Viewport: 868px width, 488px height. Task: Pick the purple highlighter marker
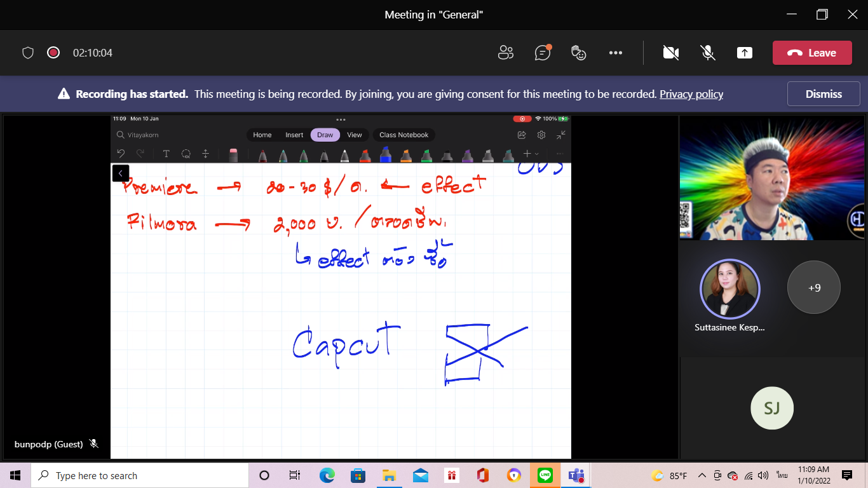pos(467,154)
